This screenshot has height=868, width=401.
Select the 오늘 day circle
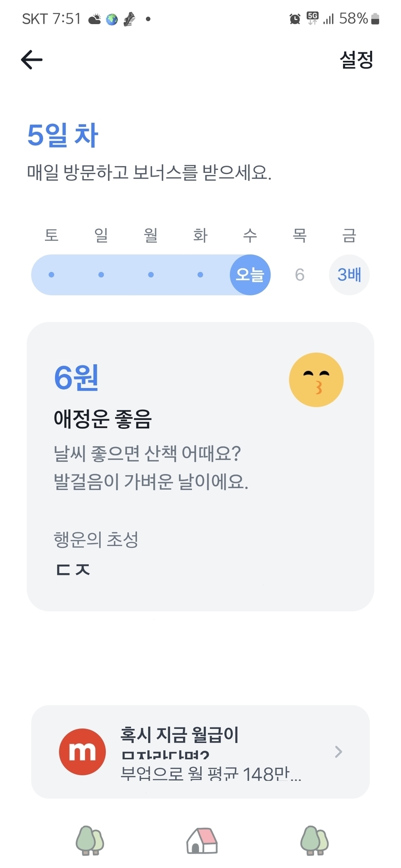pyautogui.click(x=250, y=275)
